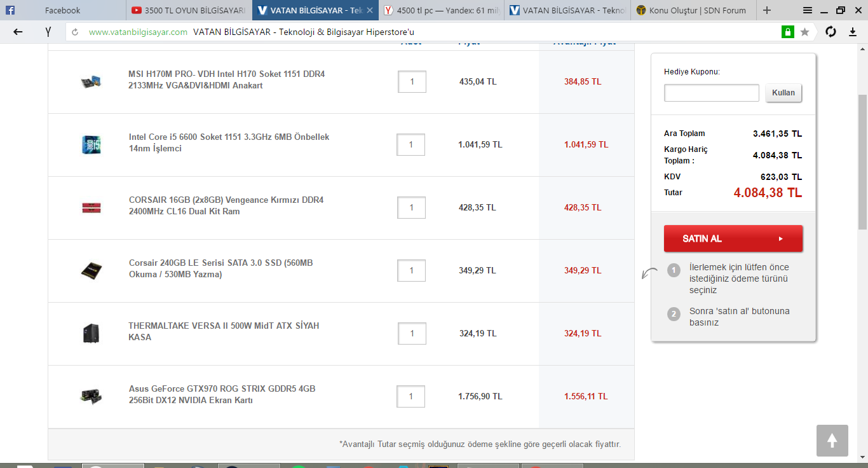Click the circular arrows icon beside the bookmark star
868x468 pixels.
tap(831, 32)
